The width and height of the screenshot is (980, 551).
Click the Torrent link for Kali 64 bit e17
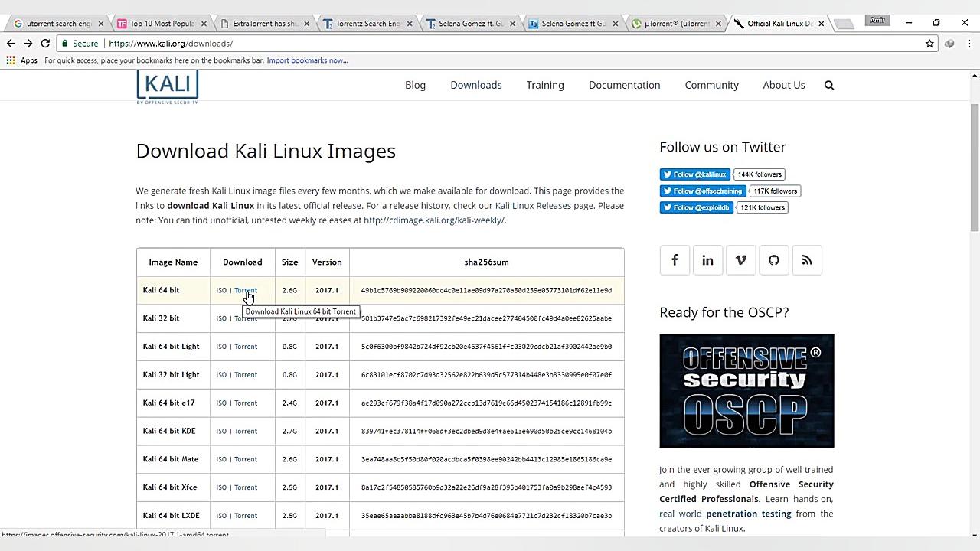pyautogui.click(x=246, y=403)
